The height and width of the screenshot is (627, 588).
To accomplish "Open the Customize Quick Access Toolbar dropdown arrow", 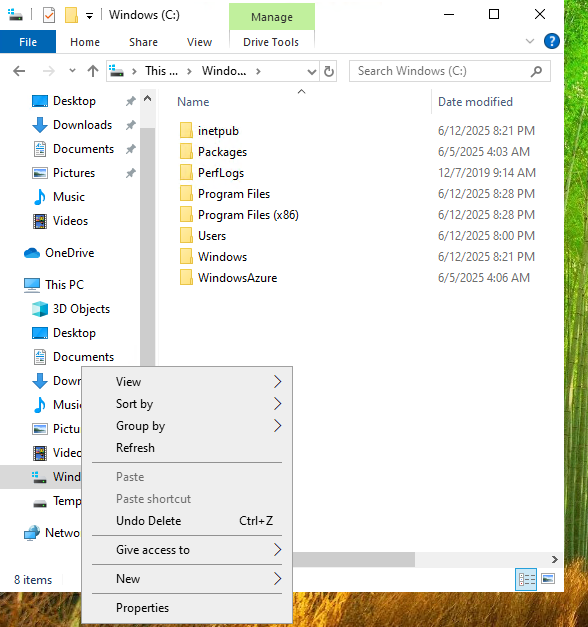I will pos(90,16).
